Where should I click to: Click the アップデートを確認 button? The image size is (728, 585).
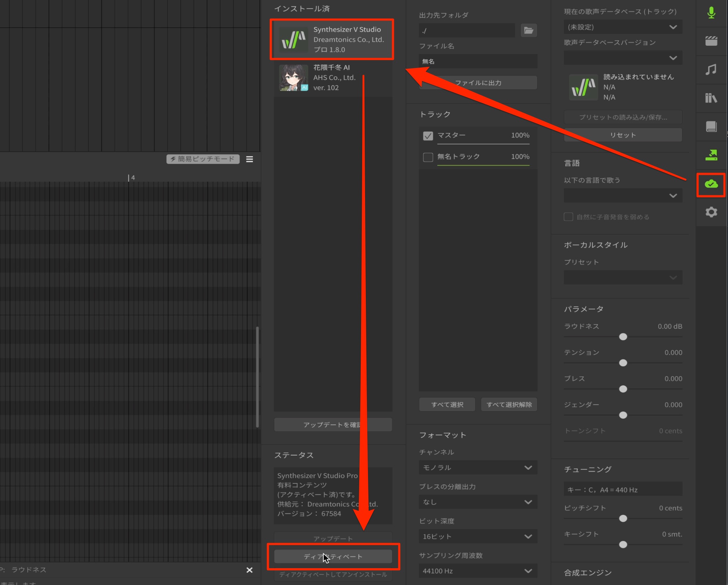(333, 424)
